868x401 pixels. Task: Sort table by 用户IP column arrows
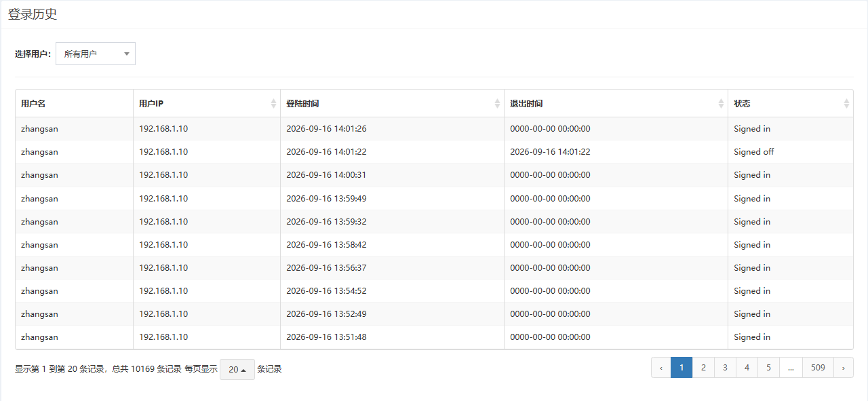(273, 104)
